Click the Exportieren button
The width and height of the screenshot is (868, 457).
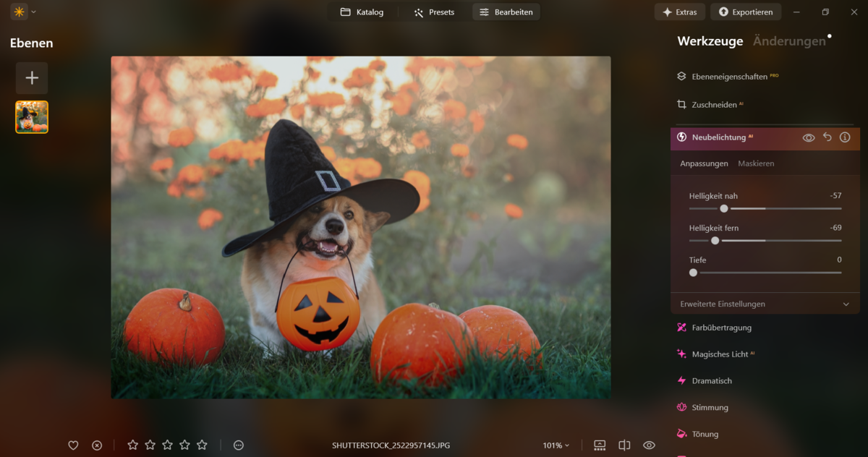point(746,12)
